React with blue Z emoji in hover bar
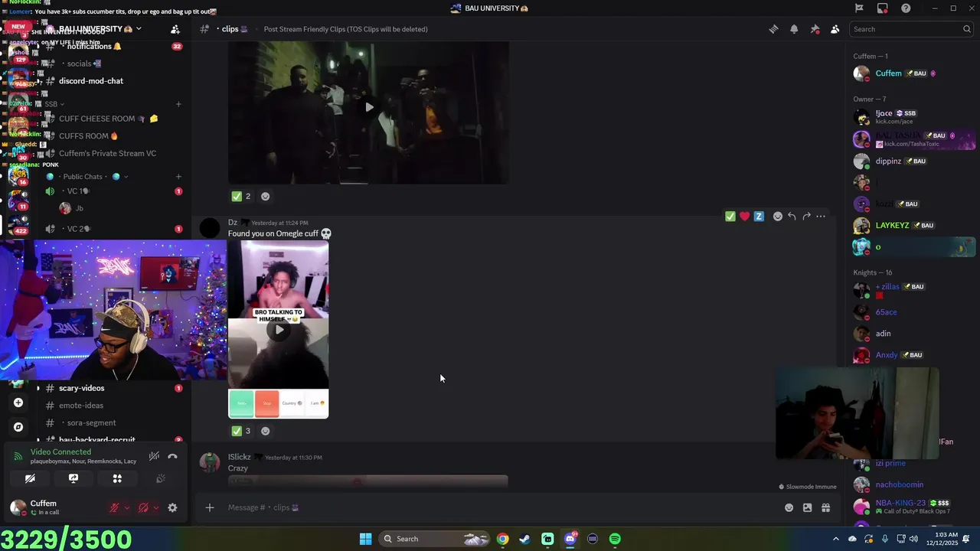 tap(759, 217)
